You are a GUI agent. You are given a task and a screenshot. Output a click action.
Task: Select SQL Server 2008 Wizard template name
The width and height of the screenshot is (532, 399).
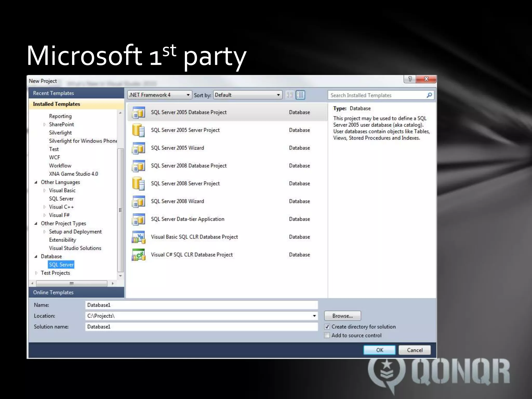click(177, 201)
